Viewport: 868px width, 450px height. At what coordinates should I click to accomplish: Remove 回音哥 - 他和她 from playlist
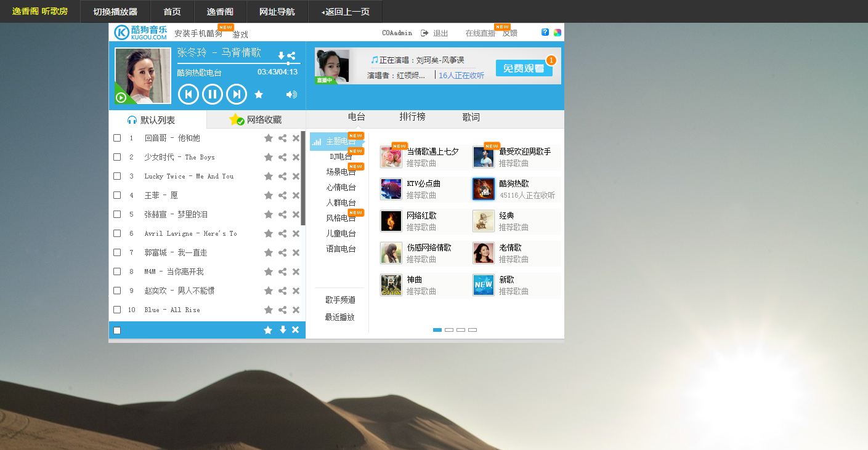pyautogui.click(x=296, y=138)
